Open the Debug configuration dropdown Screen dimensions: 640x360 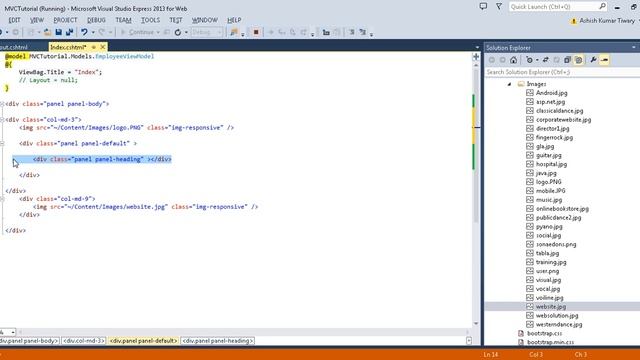pos(207,32)
